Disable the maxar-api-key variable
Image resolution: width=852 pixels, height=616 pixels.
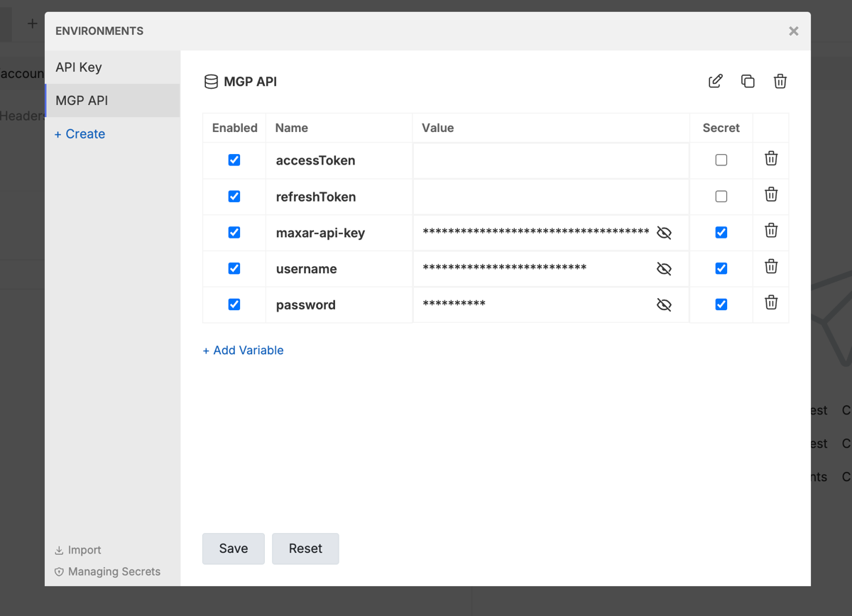tap(234, 232)
